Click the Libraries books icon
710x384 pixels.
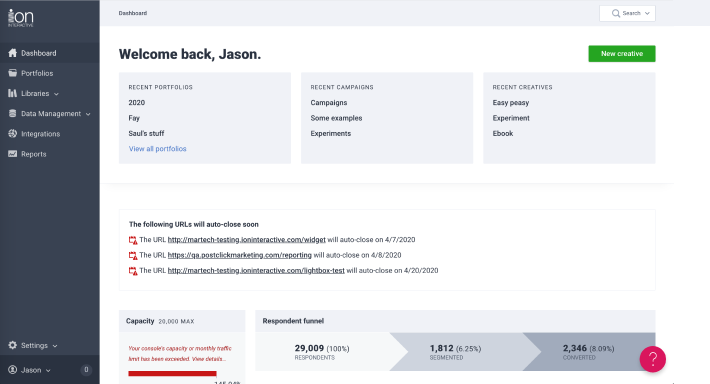pos(13,93)
